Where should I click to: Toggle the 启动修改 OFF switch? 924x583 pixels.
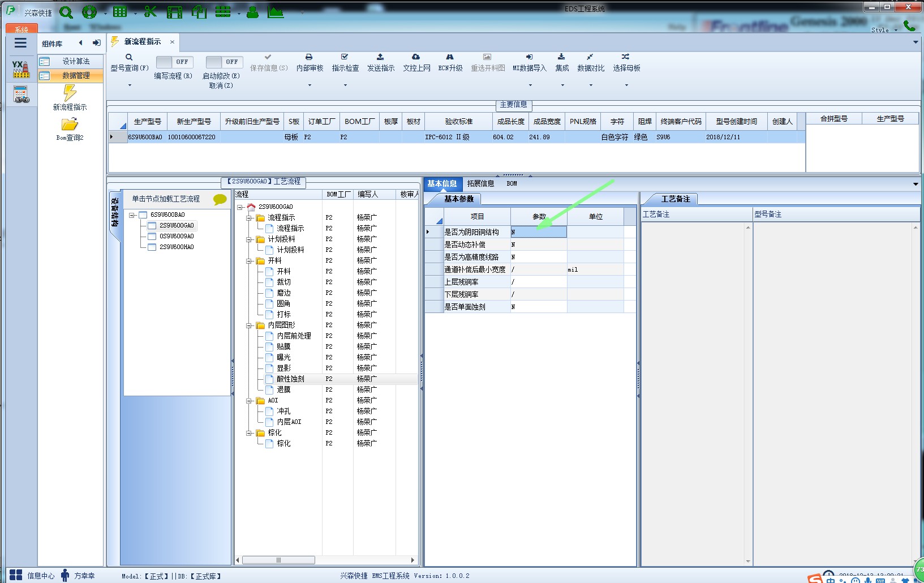224,62
